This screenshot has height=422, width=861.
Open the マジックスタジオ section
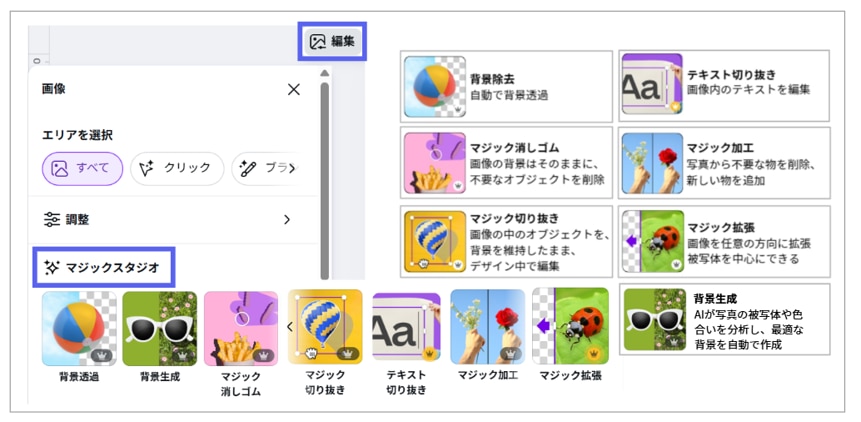(x=104, y=267)
